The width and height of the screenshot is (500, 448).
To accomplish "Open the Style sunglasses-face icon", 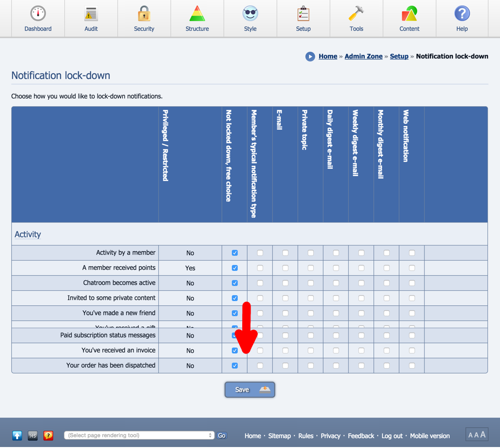I will [x=250, y=14].
